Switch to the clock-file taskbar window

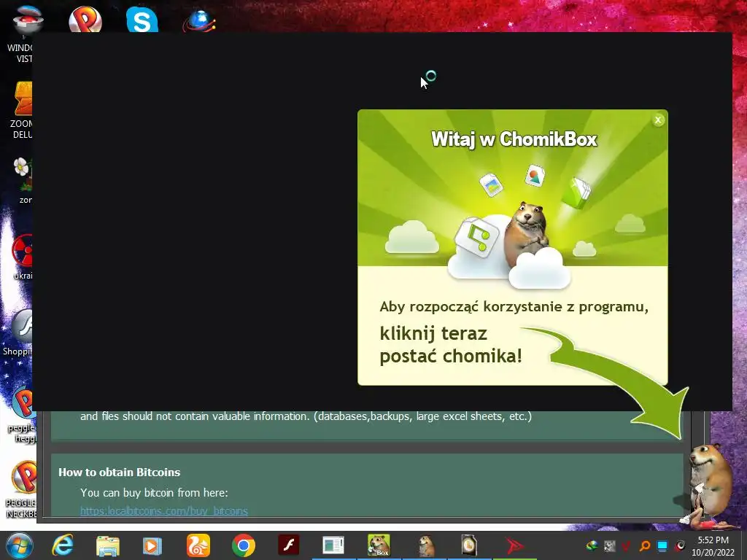coord(469,545)
